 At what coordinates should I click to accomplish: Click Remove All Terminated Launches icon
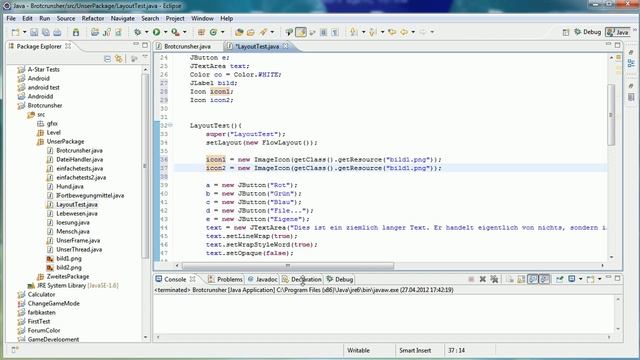[494, 279]
